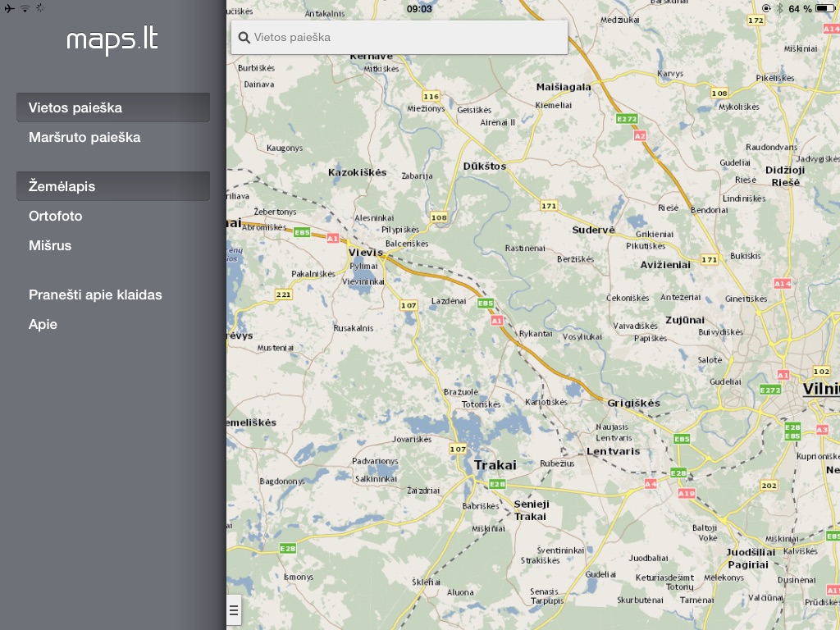
Task: Open the Vietos paieška menu item
Action: point(113,107)
